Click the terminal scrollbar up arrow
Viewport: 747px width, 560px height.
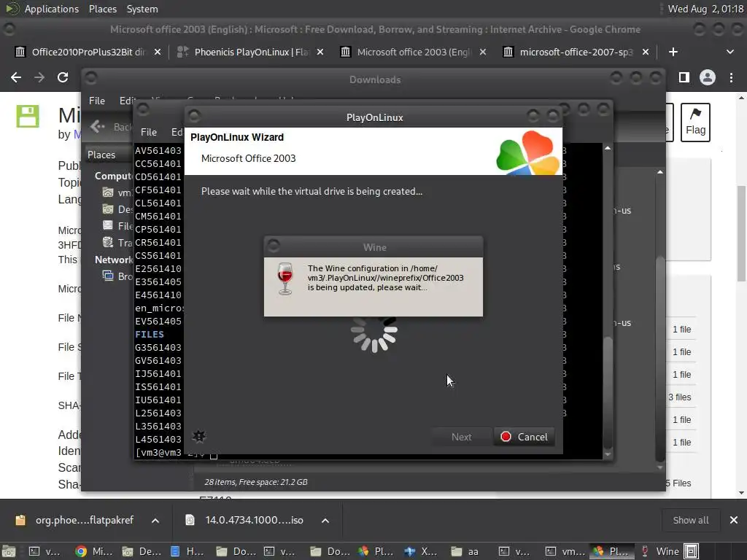click(608, 148)
